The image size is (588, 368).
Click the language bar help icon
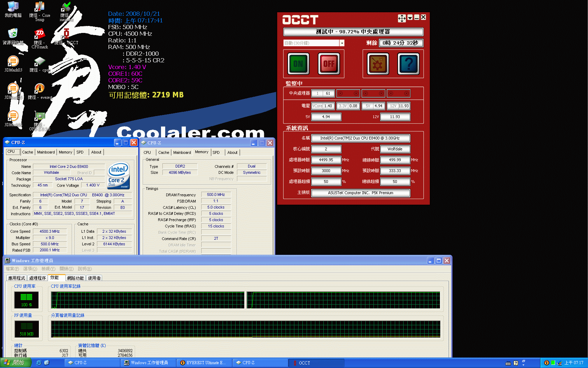click(x=516, y=363)
